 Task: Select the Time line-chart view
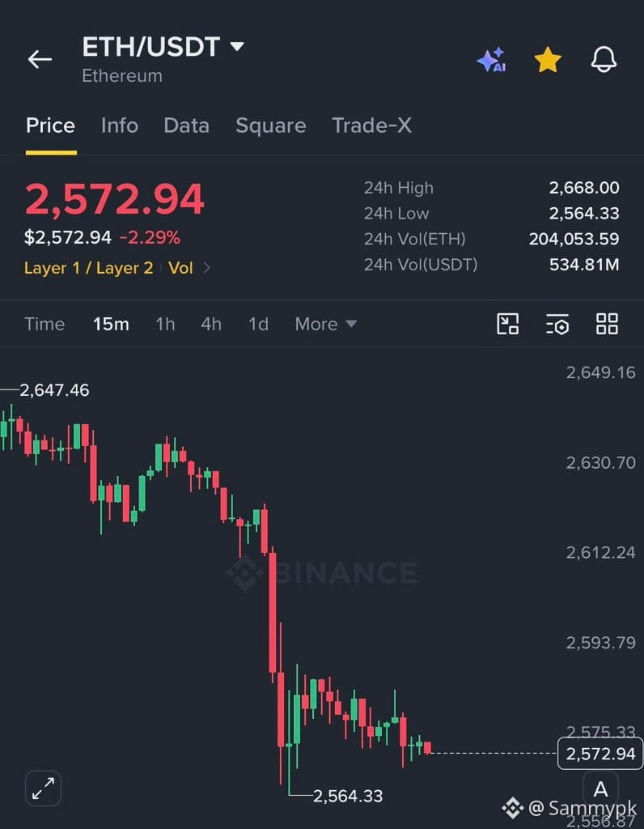44,324
